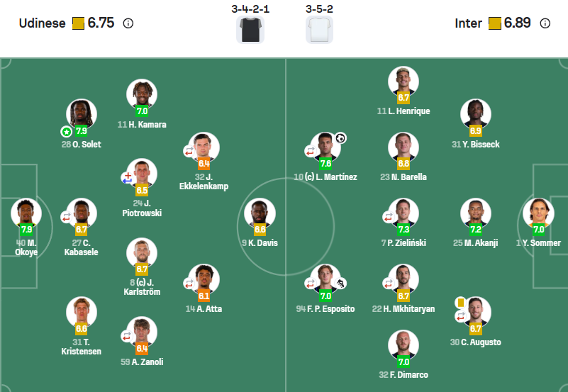Select Inter's white jersey icon
This screenshot has width=568, height=392.
point(319,30)
